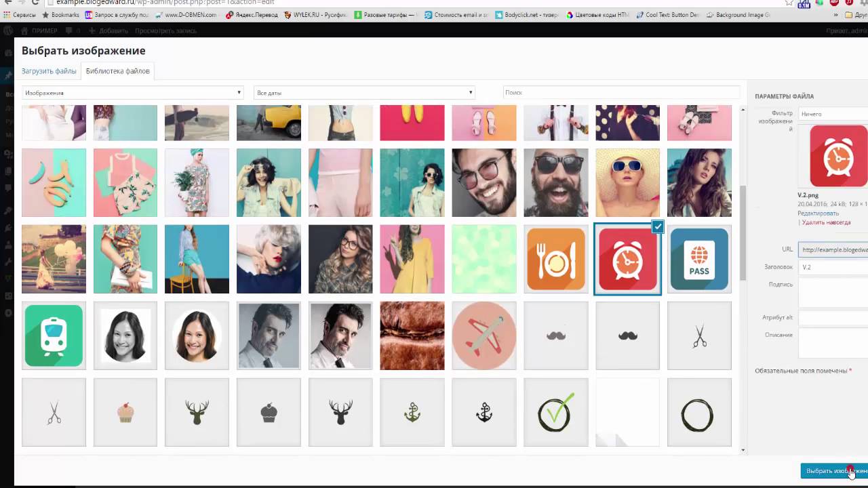Choose the blue PASS passport icon thumbnail
The height and width of the screenshot is (488, 868).
(x=699, y=259)
